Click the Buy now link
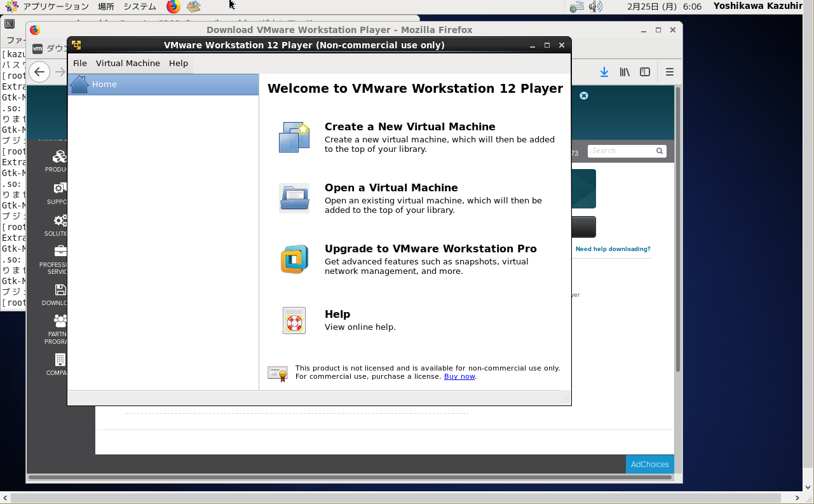Viewport: 814px width, 504px height. click(x=459, y=376)
